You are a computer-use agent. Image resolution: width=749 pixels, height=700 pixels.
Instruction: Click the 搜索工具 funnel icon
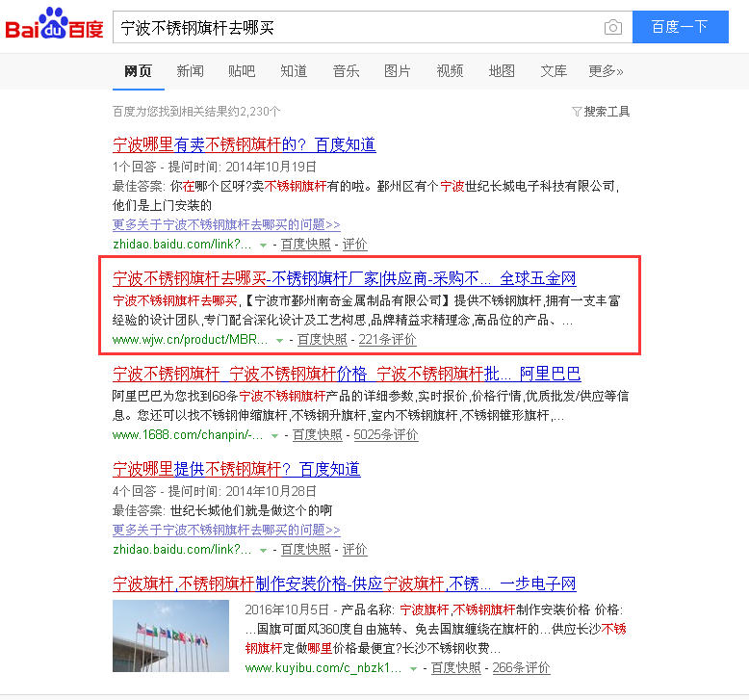(x=577, y=112)
